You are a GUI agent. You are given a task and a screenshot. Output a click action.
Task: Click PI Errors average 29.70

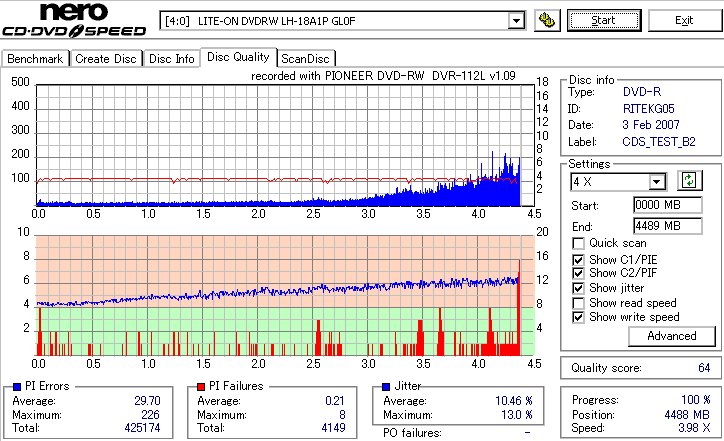(147, 401)
